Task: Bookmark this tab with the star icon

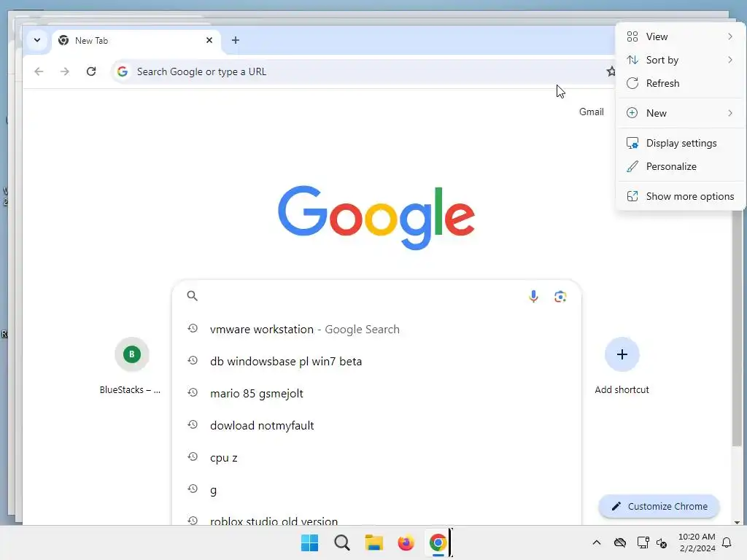Action: pos(611,71)
